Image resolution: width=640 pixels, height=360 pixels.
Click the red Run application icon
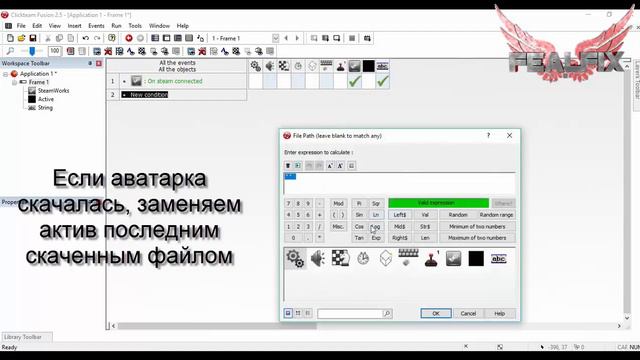[x=129, y=38]
